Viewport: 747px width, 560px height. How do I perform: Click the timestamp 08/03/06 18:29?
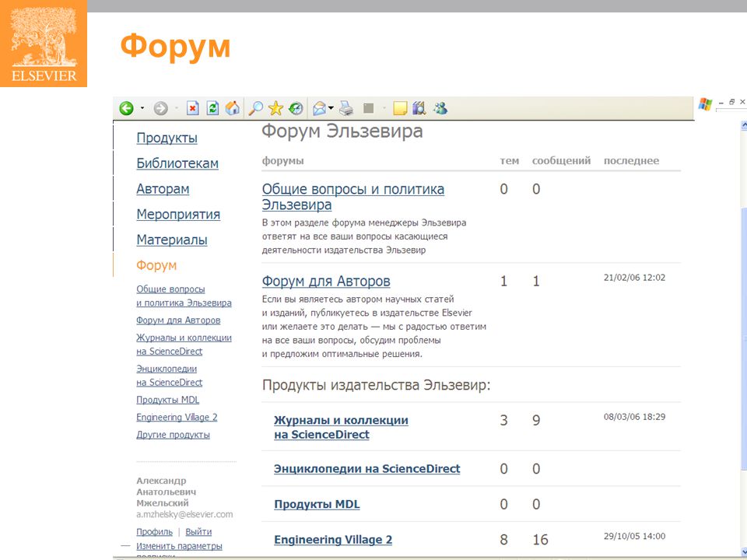coord(635,417)
